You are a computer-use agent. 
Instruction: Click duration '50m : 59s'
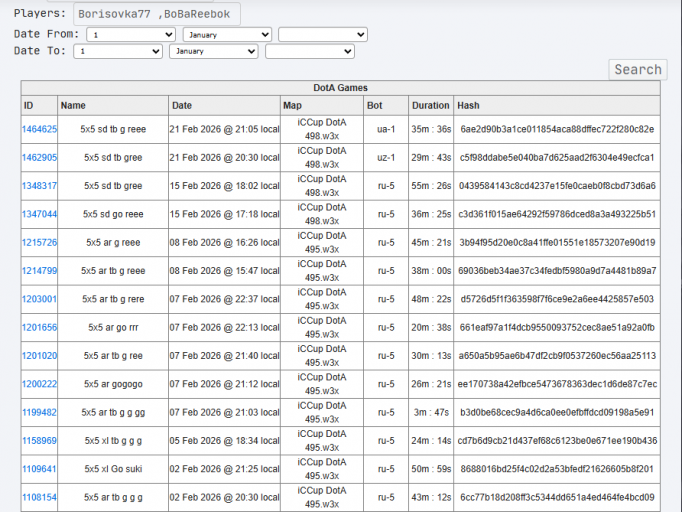click(431, 468)
